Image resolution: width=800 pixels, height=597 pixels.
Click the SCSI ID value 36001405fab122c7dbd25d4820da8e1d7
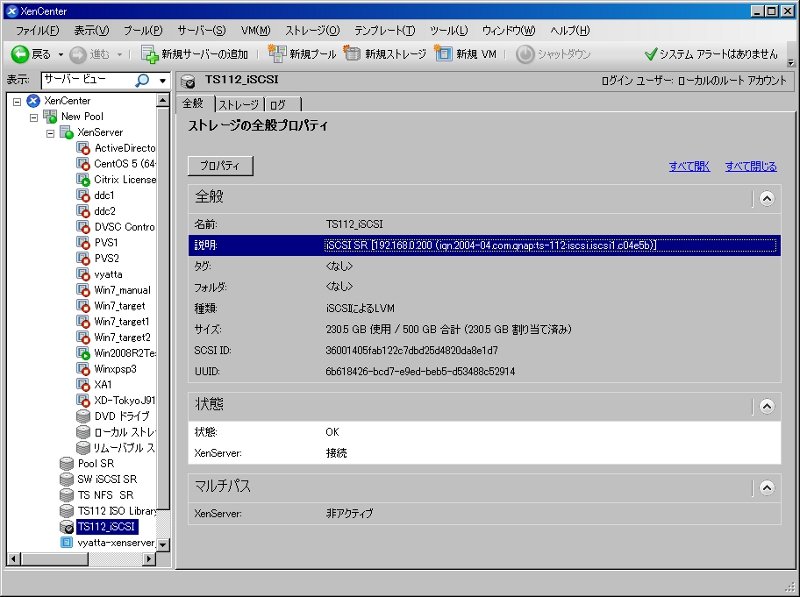pyautogui.click(x=412, y=351)
